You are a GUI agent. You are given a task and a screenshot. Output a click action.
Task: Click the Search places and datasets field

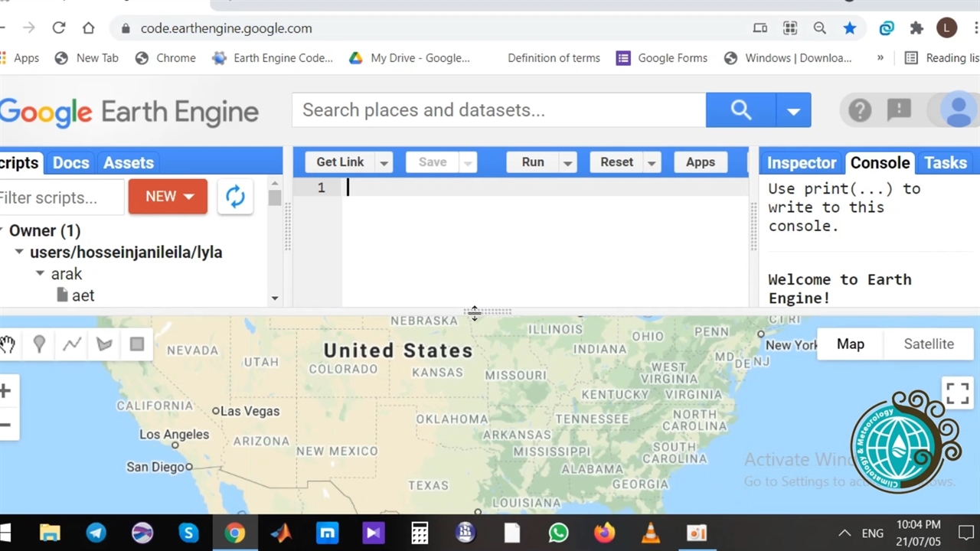click(x=498, y=110)
